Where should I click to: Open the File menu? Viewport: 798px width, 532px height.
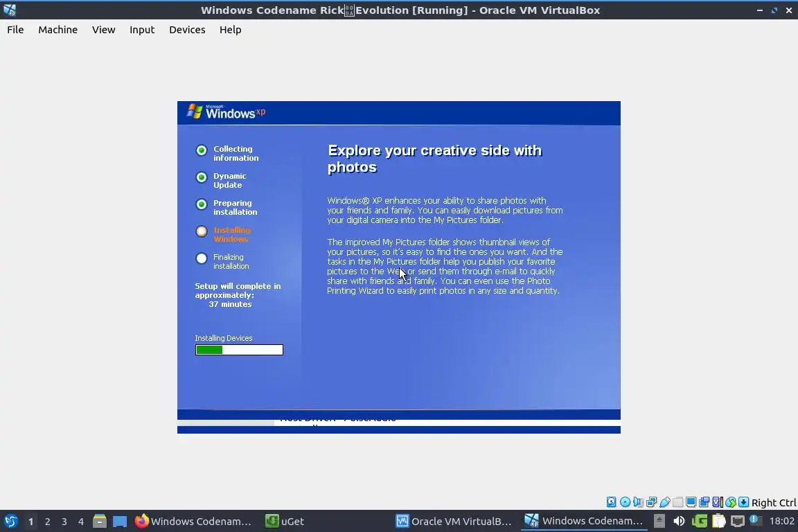15,30
